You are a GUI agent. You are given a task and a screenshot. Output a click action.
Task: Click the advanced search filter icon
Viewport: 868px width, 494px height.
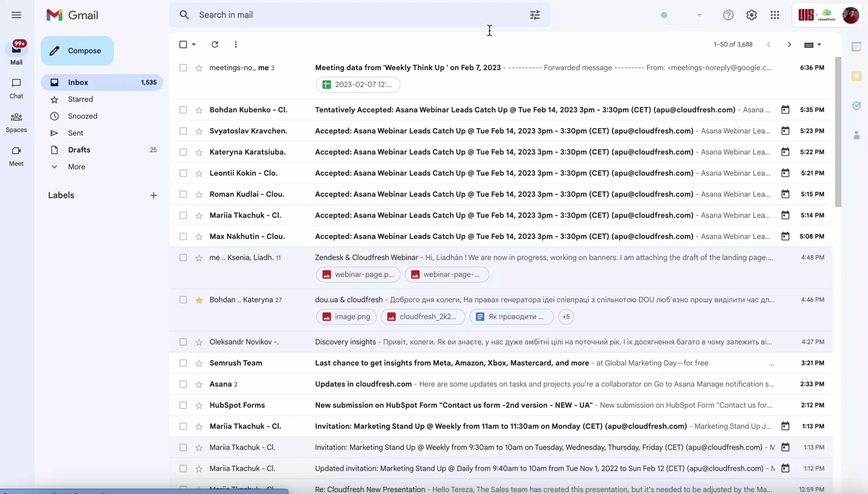pyautogui.click(x=535, y=15)
